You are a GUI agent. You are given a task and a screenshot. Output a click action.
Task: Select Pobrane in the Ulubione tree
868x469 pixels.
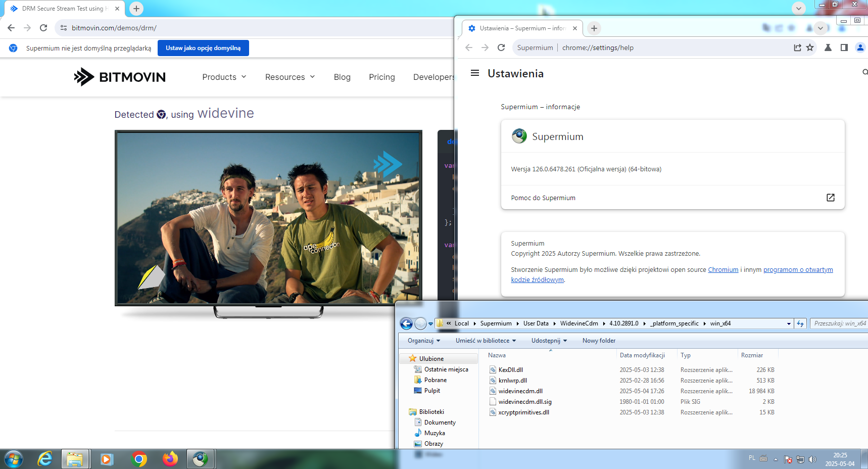click(x=435, y=380)
